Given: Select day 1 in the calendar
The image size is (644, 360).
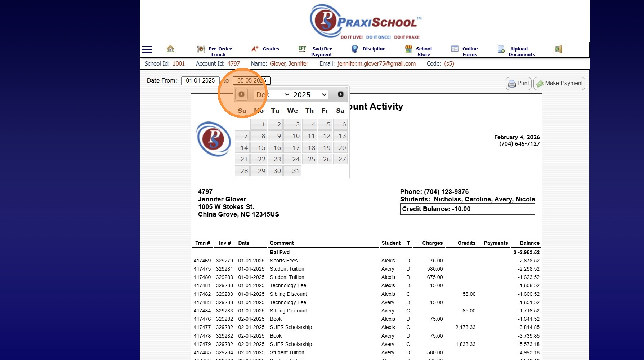Looking at the screenshot, I should (259, 124).
